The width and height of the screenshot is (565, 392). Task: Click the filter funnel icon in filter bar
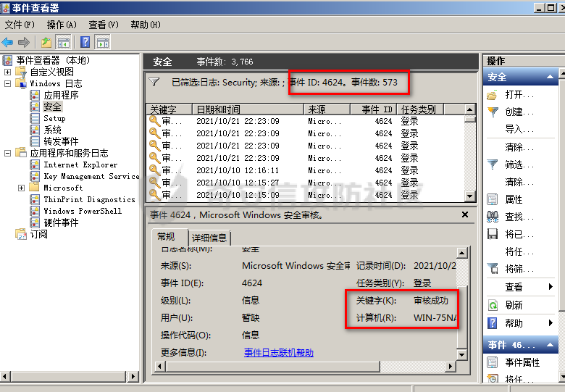point(154,82)
